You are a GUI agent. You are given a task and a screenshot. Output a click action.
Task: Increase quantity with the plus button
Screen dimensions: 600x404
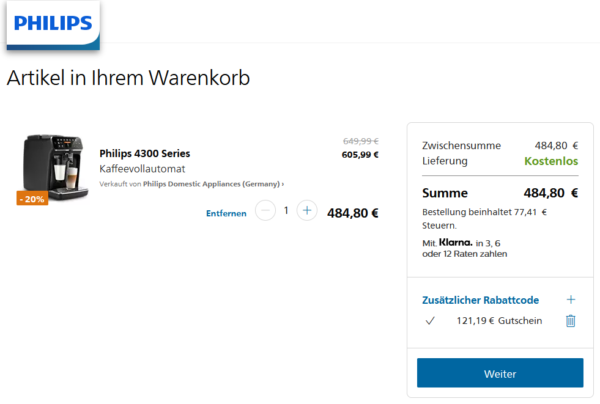click(x=307, y=211)
